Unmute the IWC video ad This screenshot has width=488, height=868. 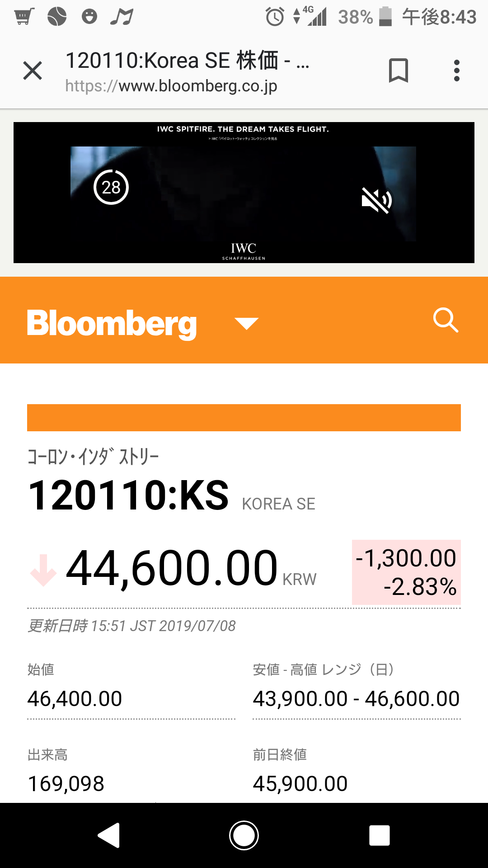point(376,200)
